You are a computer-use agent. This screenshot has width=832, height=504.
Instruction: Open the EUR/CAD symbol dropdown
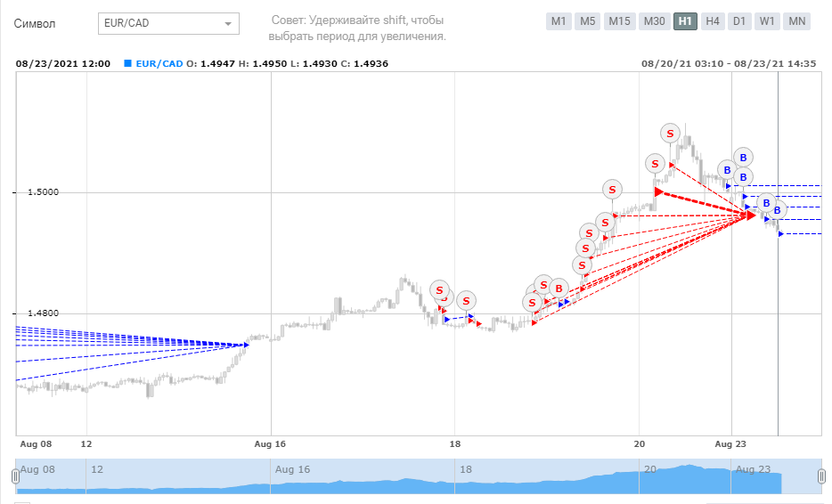pos(168,23)
